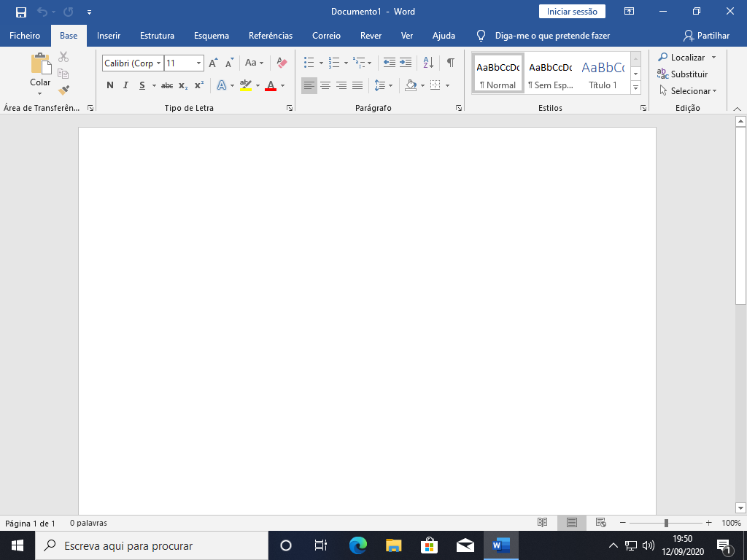Screen dimensions: 747x560
Task: Click the Colar paste clipboard icon
Action: [x=41, y=64]
